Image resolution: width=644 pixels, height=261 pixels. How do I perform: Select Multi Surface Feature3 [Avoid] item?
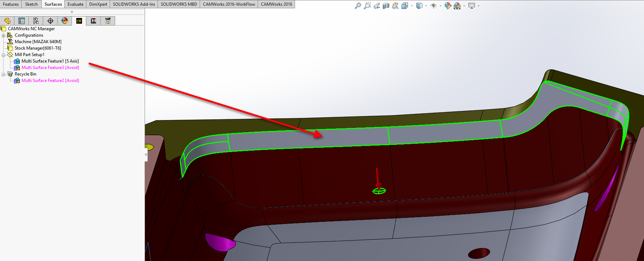point(50,68)
